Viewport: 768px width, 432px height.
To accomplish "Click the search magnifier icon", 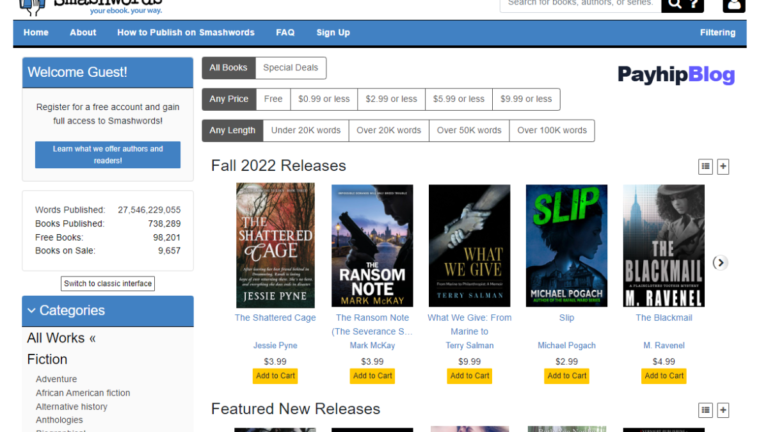I will [674, 4].
